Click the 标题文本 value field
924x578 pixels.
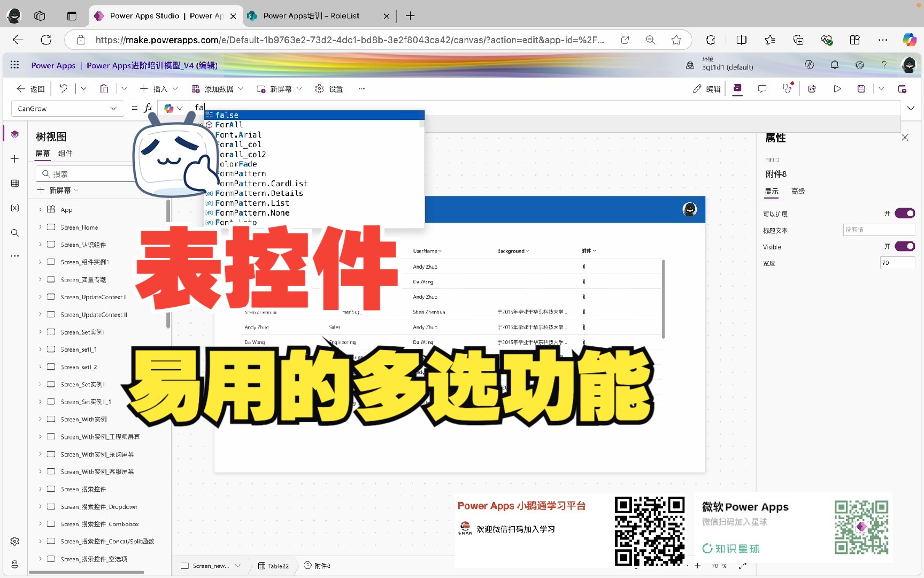(879, 230)
